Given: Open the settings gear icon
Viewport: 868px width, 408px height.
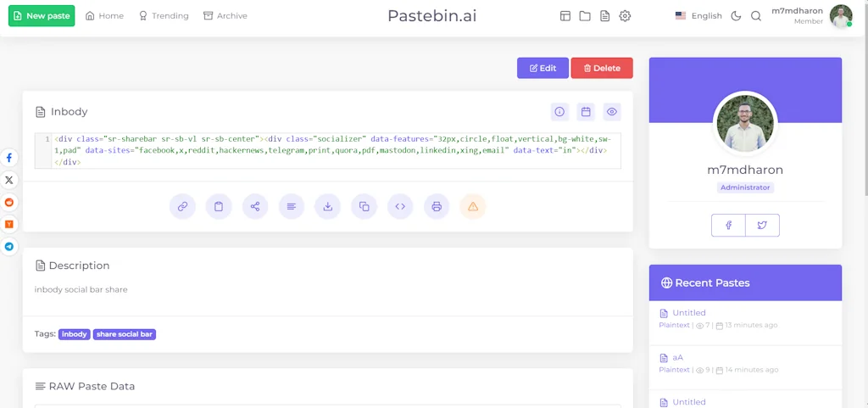Looking at the screenshot, I should tap(625, 16).
